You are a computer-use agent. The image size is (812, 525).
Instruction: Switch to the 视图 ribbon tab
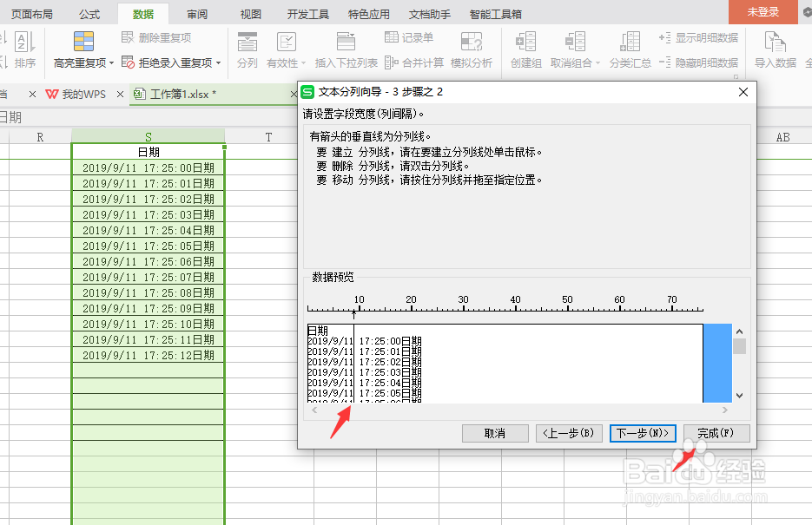(250, 13)
